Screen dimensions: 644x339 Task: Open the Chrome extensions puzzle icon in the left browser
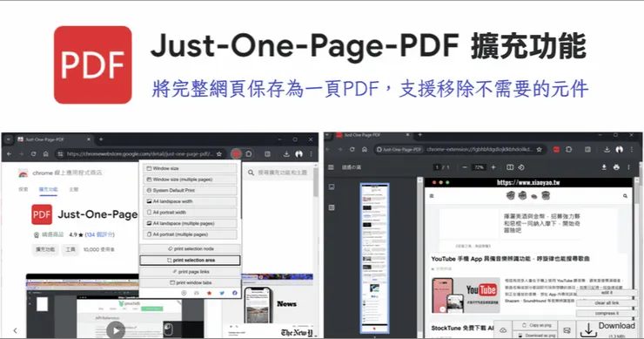point(249,154)
